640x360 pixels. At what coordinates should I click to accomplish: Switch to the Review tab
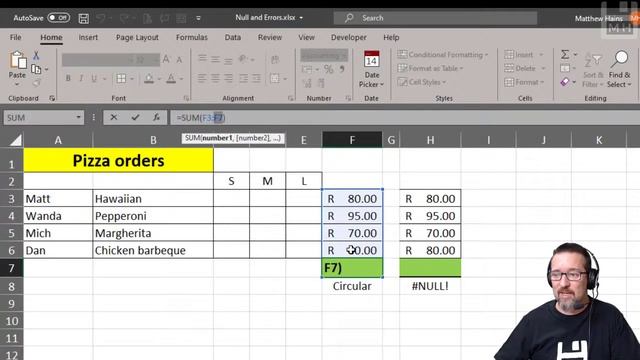270,37
